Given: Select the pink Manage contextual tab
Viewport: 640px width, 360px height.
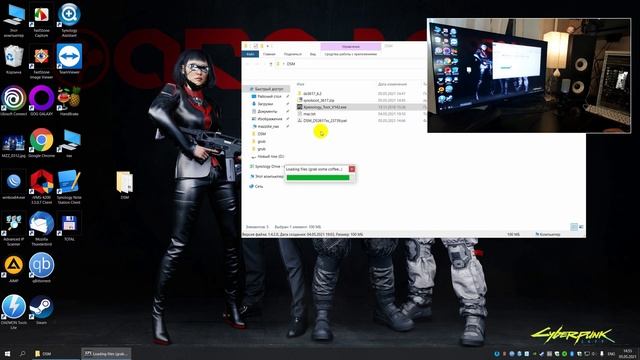Looking at the screenshot, I should (351, 47).
